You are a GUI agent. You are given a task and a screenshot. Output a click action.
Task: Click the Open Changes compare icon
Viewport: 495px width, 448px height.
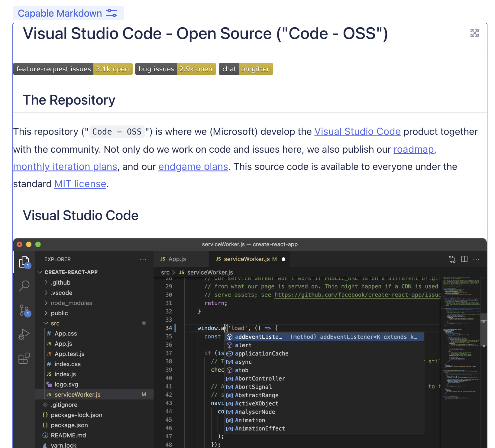tap(452, 259)
